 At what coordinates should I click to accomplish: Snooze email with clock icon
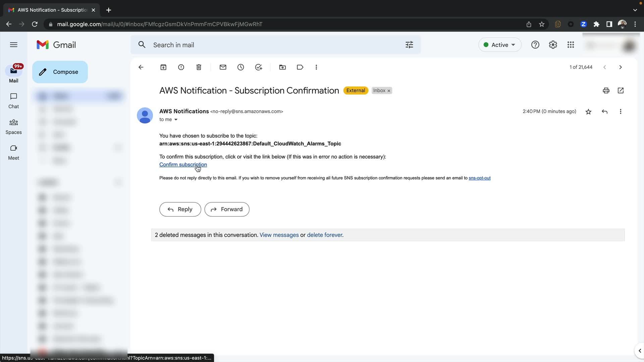(240, 67)
